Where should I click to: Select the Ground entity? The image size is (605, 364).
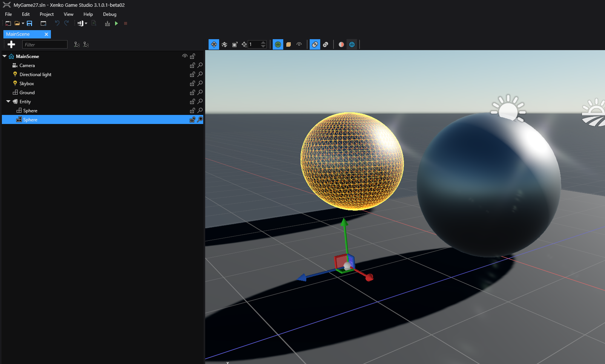[27, 93]
